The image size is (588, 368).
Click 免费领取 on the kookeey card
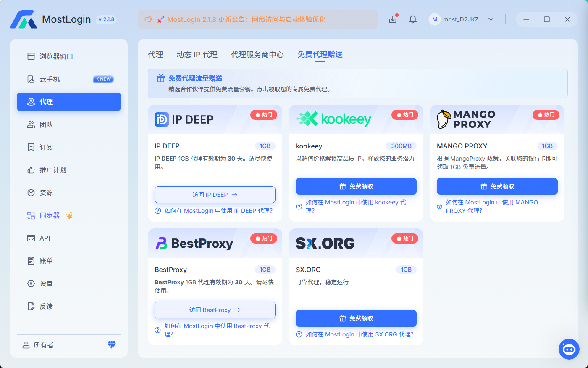356,186
